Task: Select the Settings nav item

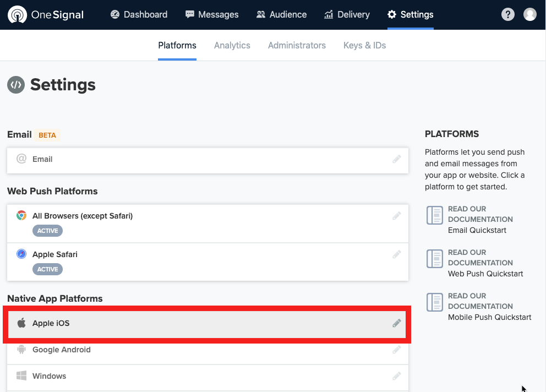Action: [411, 15]
